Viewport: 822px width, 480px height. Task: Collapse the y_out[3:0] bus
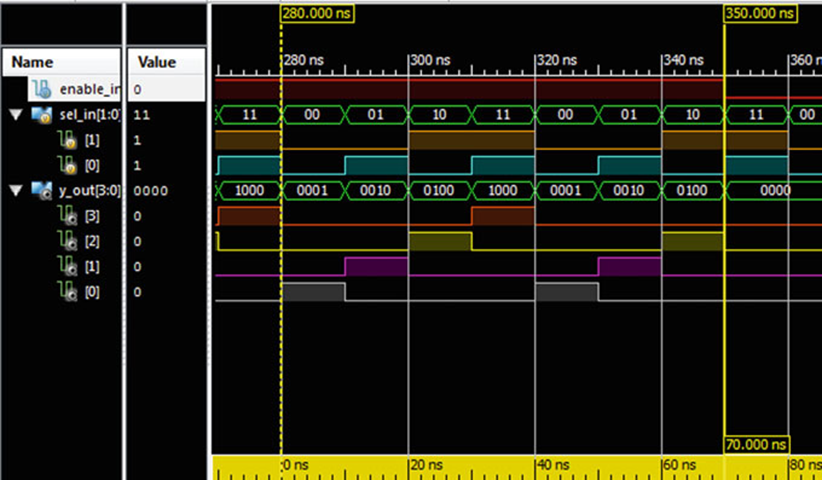click(x=16, y=191)
